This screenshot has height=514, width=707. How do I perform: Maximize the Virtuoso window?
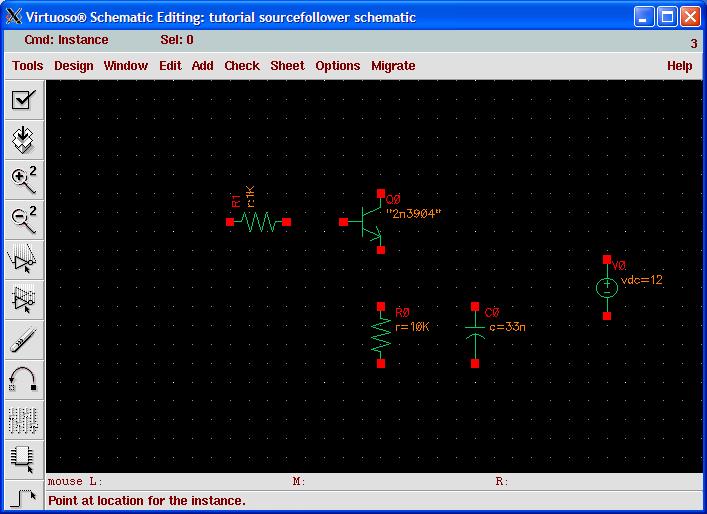[x=667, y=17]
